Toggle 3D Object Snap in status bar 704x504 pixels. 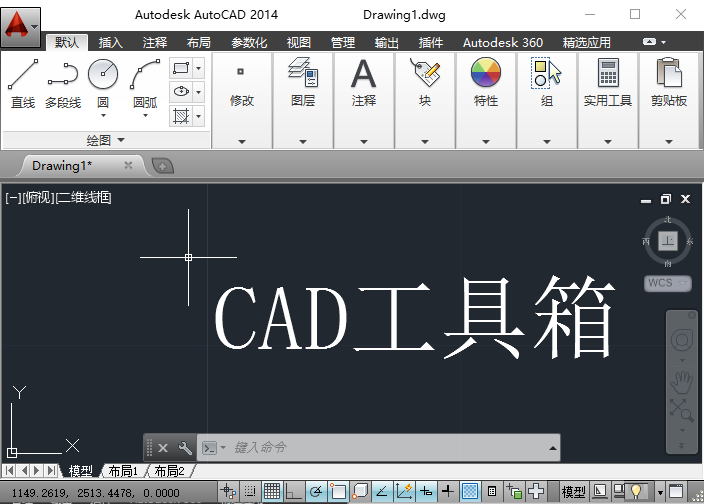[x=360, y=491]
